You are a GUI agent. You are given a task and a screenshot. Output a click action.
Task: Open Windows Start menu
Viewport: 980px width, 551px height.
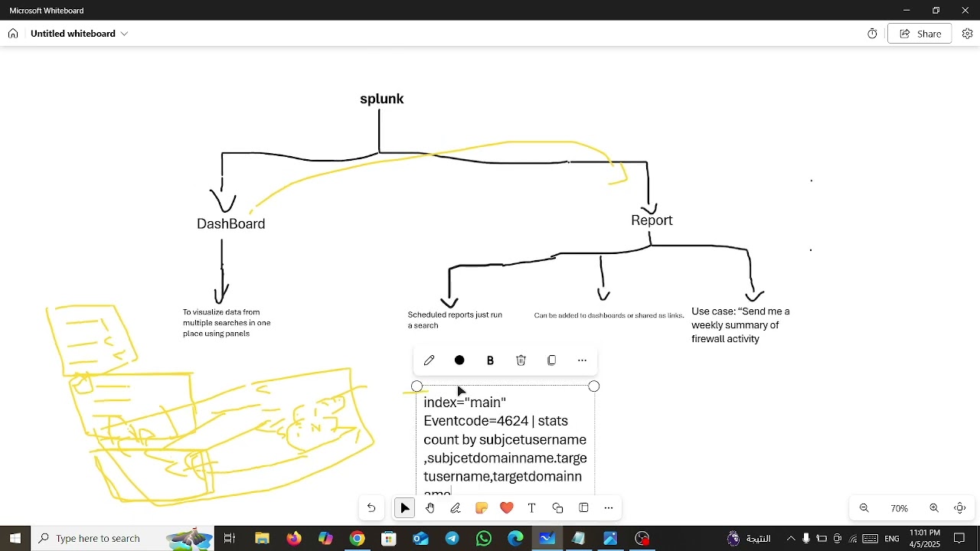coord(15,539)
